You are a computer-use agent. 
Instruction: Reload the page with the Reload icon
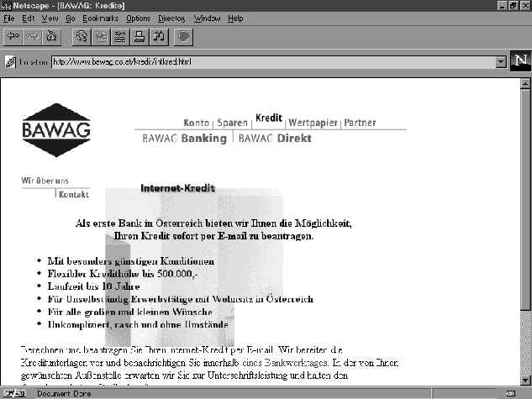pos(82,37)
